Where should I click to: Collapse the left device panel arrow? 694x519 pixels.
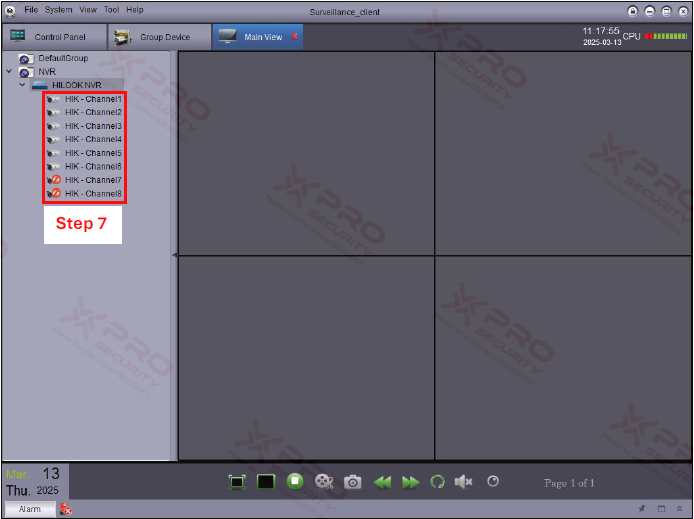coord(174,255)
